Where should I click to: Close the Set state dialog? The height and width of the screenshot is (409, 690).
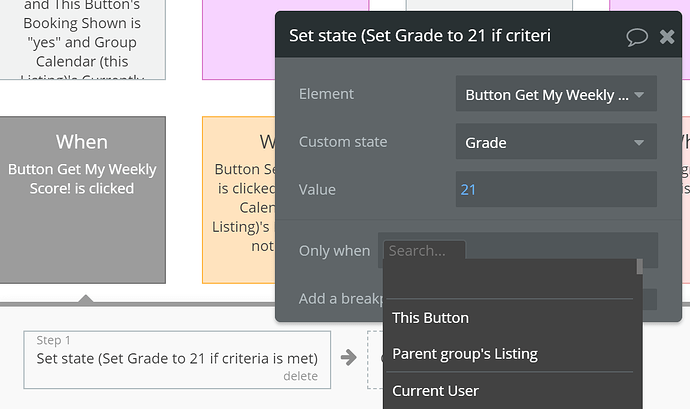(x=667, y=37)
